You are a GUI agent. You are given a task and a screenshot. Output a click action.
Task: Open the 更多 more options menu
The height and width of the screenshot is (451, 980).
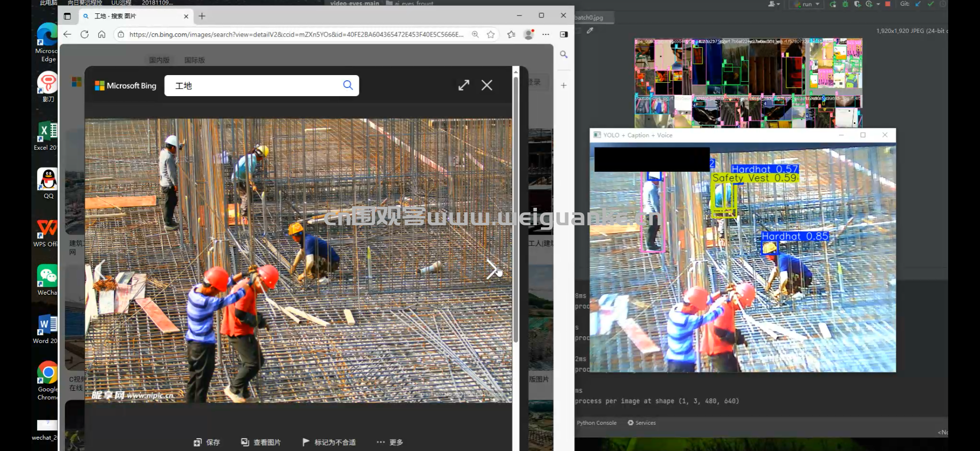(390, 442)
